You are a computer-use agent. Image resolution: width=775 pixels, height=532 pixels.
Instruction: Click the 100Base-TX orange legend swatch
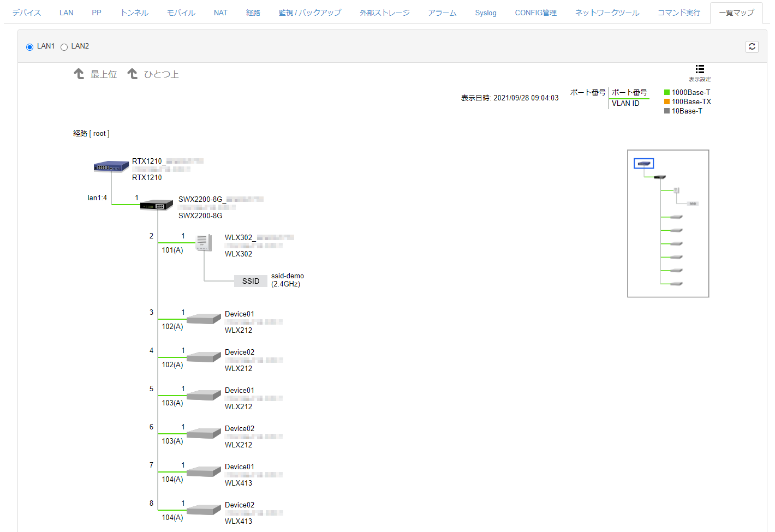(667, 101)
